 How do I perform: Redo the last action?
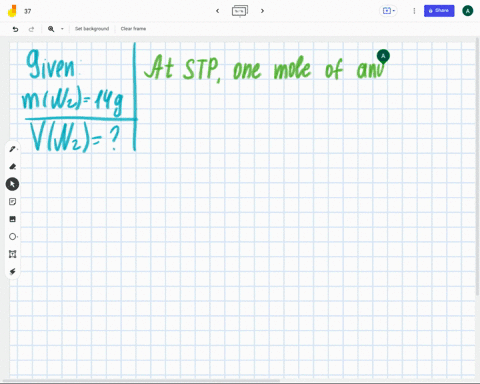pyautogui.click(x=31, y=29)
